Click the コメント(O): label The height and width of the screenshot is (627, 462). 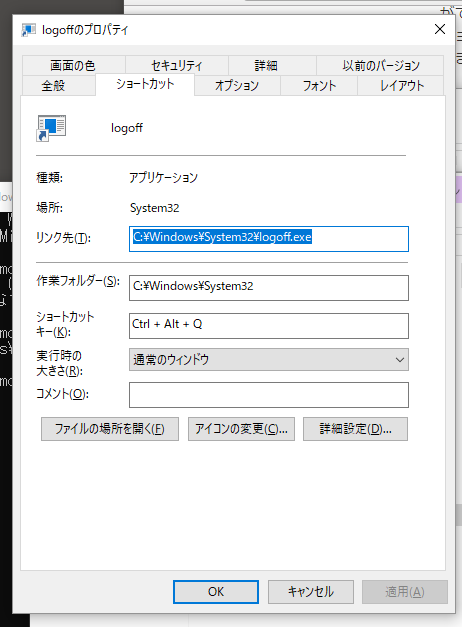point(62,394)
